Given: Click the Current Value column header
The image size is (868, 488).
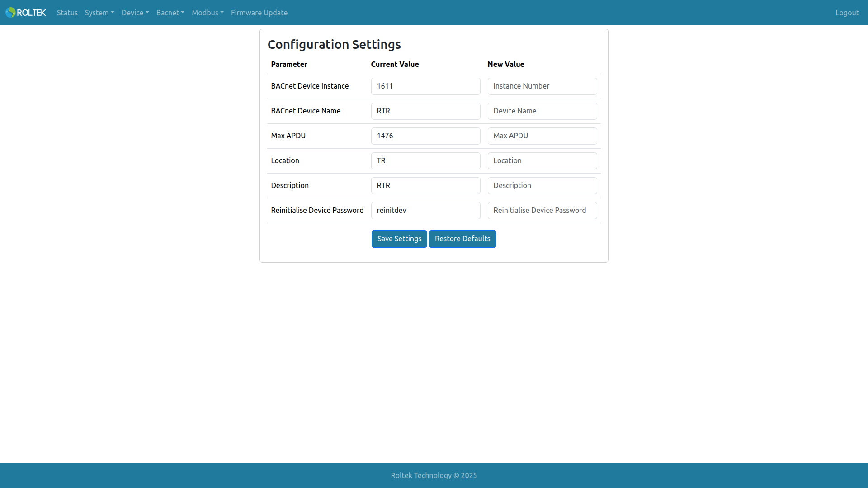Looking at the screenshot, I should tap(395, 64).
